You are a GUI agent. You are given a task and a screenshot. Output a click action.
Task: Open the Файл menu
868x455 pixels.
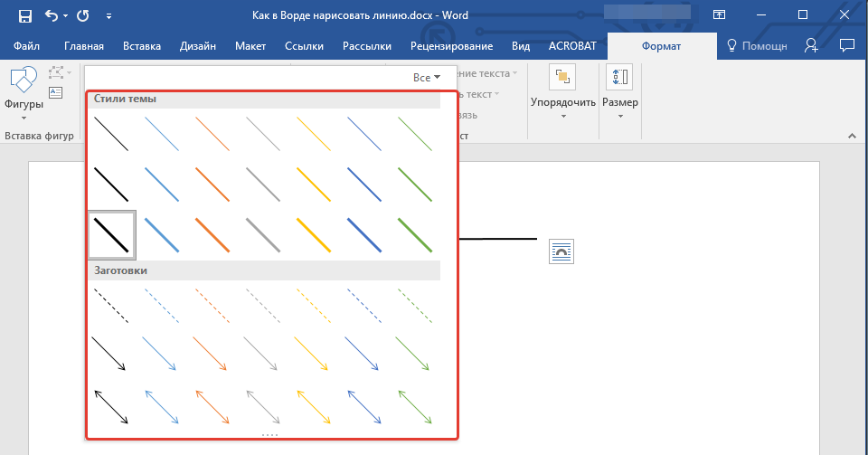pyautogui.click(x=26, y=46)
